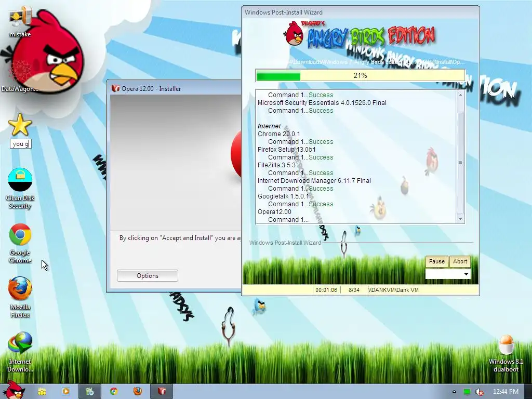Select the 'Chrome 20.0.1' log entry
532x399 pixels.
278,134
